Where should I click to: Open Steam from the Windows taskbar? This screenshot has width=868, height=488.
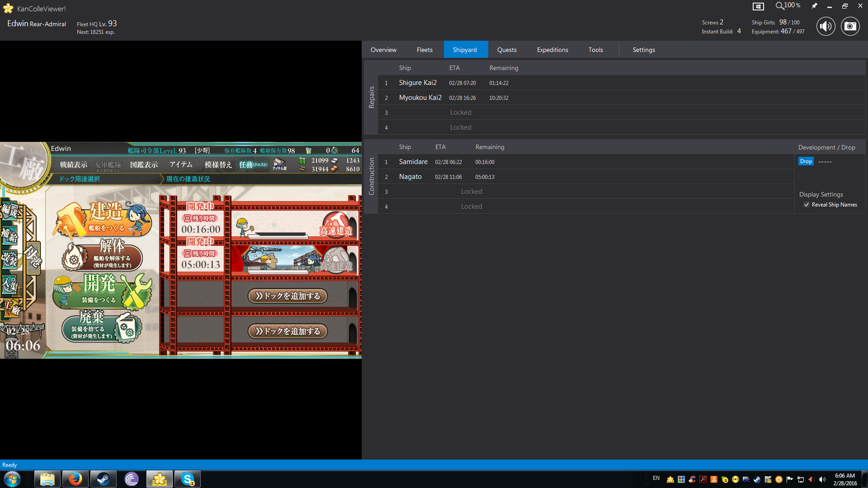coord(103,479)
